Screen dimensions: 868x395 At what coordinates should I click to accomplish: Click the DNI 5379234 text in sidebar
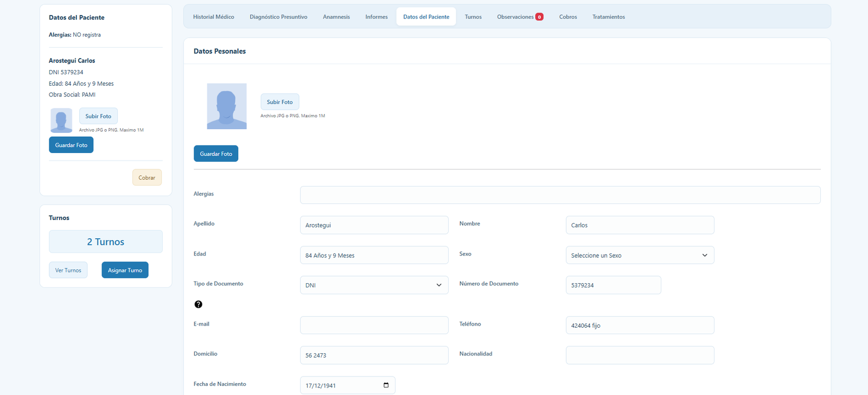coord(66,72)
